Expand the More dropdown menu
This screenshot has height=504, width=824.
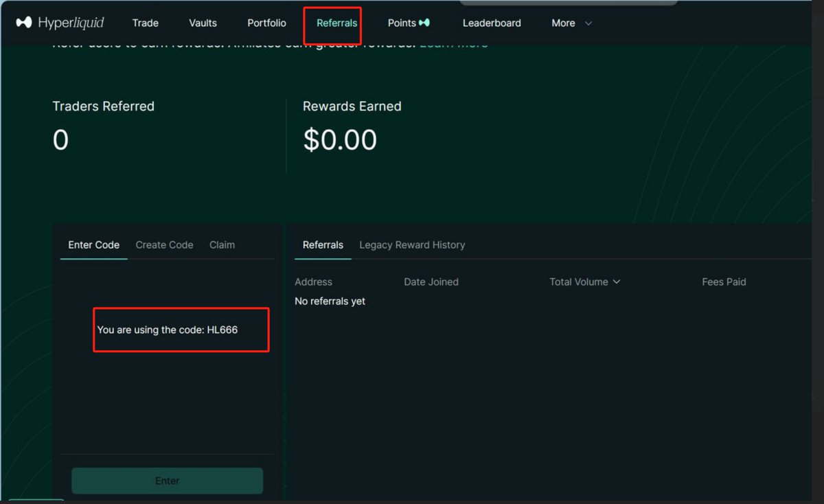(x=571, y=23)
